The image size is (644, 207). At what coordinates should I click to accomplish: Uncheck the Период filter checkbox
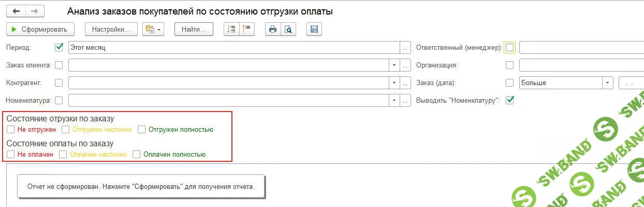58,47
